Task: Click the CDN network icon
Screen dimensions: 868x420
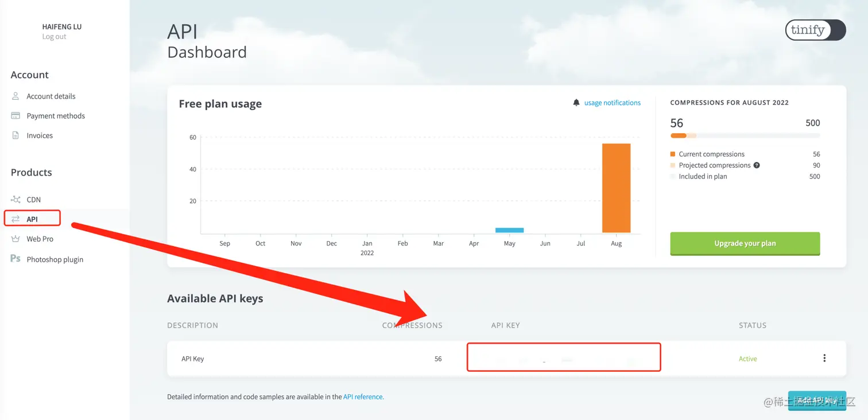Action: (15, 200)
